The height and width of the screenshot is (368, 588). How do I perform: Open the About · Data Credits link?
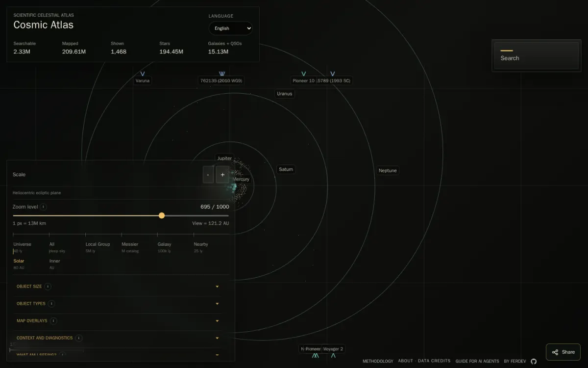pyautogui.click(x=424, y=361)
